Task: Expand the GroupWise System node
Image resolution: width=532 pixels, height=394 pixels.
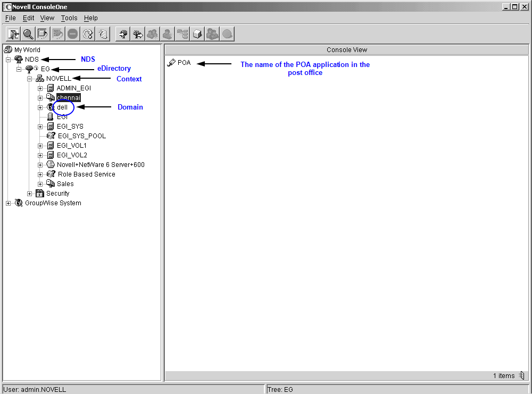Action: pyautogui.click(x=8, y=204)
